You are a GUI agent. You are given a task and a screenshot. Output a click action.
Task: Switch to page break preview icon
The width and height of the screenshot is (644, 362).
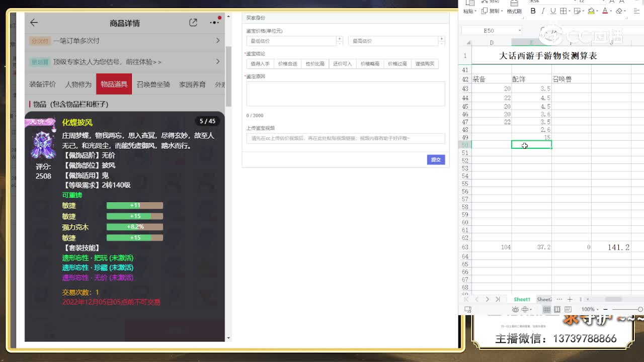(x=568, y=310)
